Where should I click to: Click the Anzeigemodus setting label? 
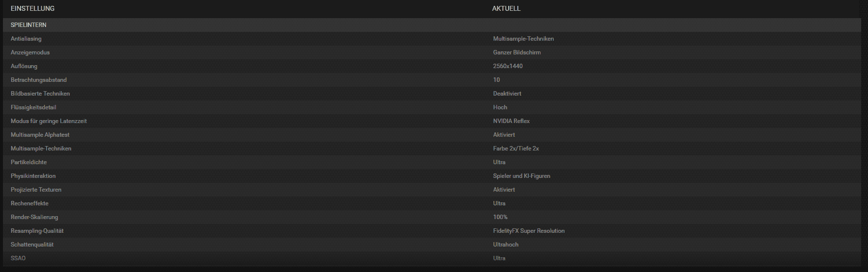[x=30, y=52]
